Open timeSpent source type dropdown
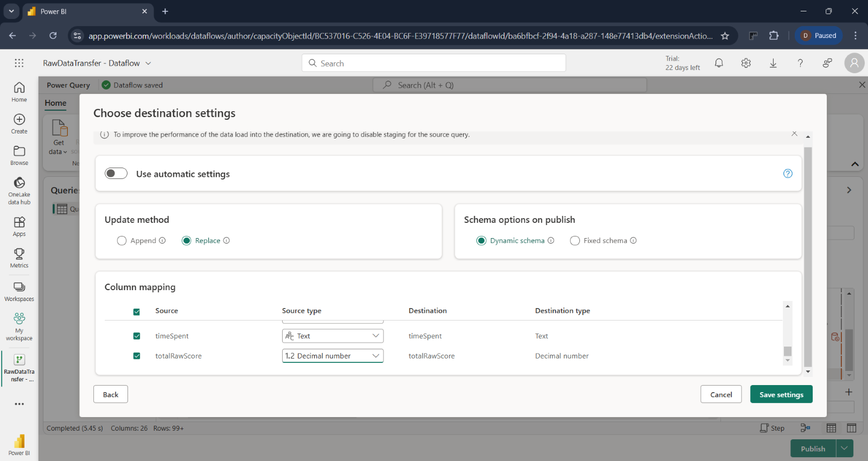This screenshot has width=868, height=461. [x=333, y=336]
